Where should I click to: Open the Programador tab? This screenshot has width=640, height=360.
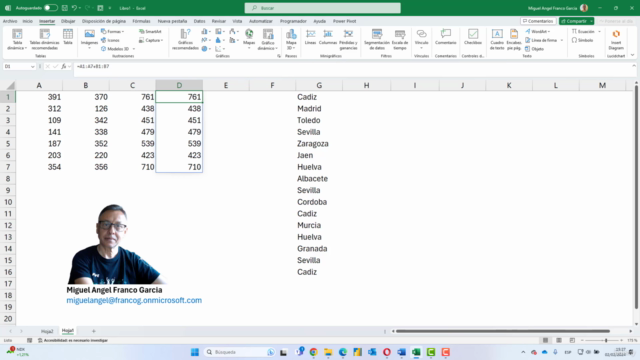[x=293, y=21]
